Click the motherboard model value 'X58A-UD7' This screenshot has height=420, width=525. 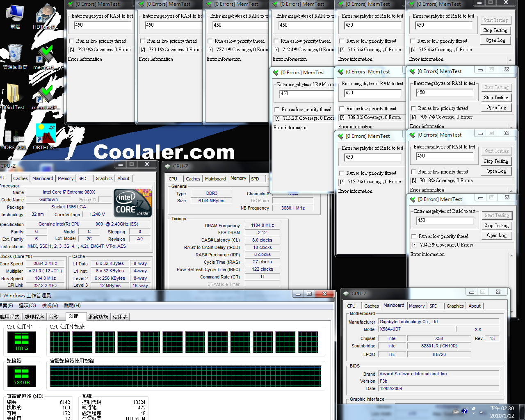click(417, 329)
